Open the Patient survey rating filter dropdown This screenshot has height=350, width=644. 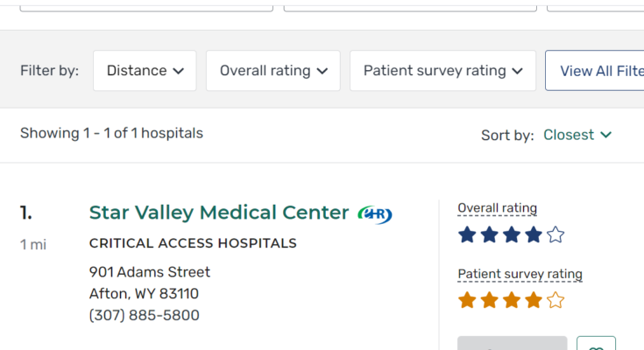pyautogui.click(x=442, y=71)
